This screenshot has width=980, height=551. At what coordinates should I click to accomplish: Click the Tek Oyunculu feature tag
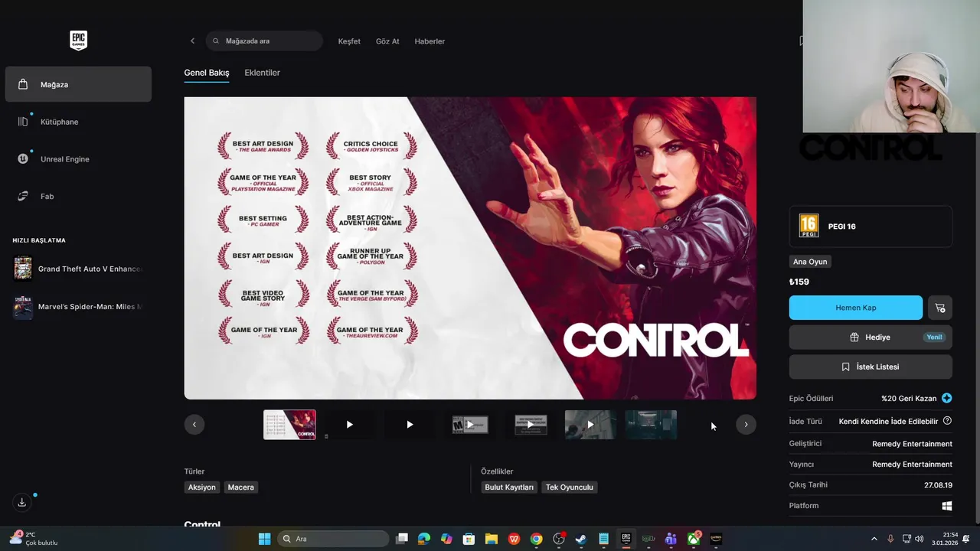(x=570, y=487)
